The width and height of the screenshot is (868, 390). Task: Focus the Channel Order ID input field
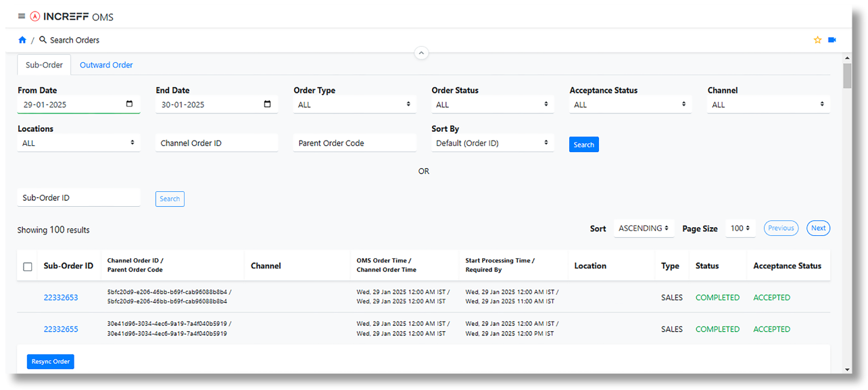pyautogui.click(x=216, y=143)
